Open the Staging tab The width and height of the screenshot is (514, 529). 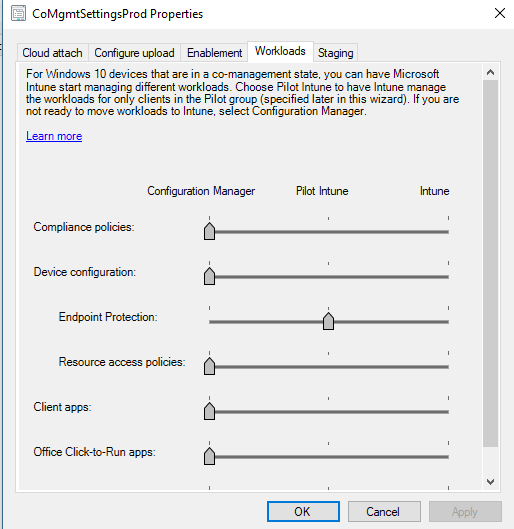336,53
